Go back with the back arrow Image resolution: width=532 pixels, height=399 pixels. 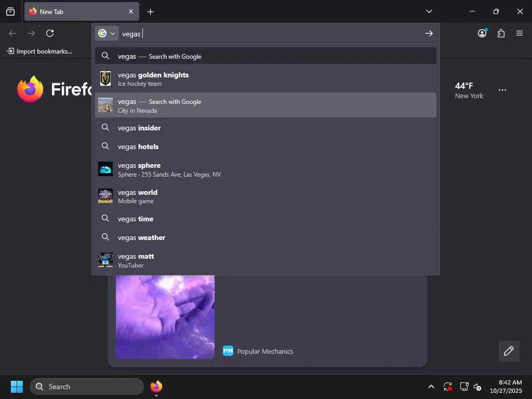click(12, 33)
